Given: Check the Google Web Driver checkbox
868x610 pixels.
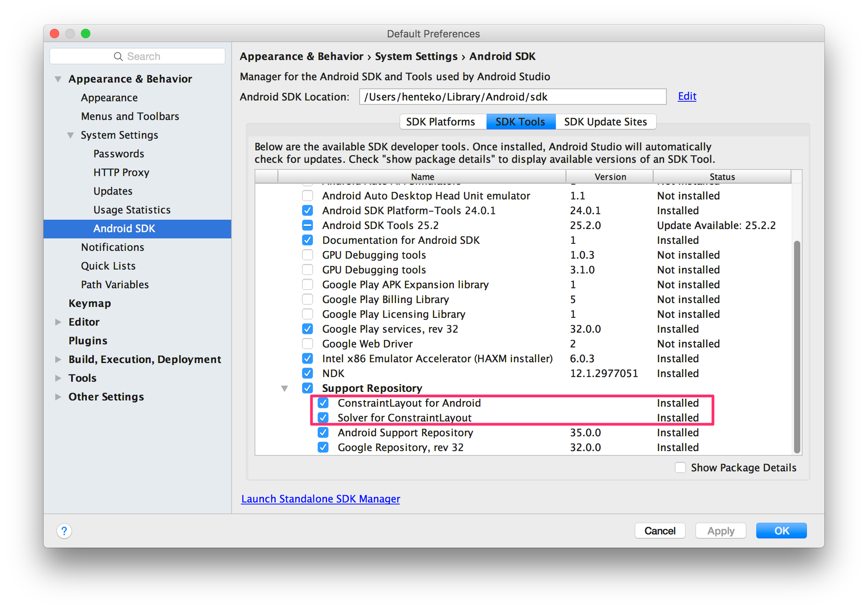Looking at the screenshot, I should pyautogui.click(x=307, y=344).
